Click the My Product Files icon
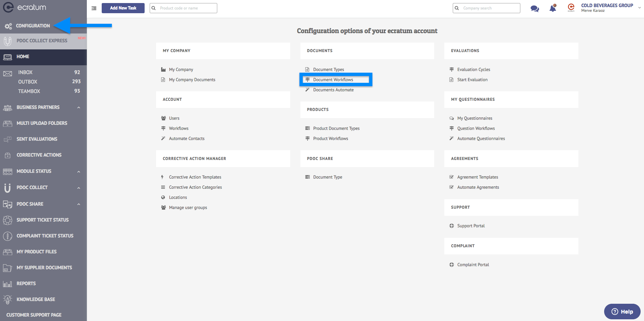The image size is (644, 321). (7, 252)
